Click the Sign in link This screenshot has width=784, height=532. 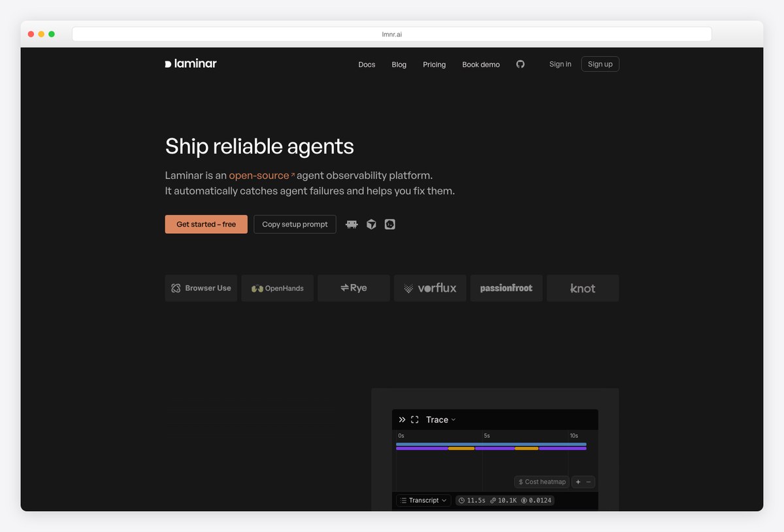[560, 64]
